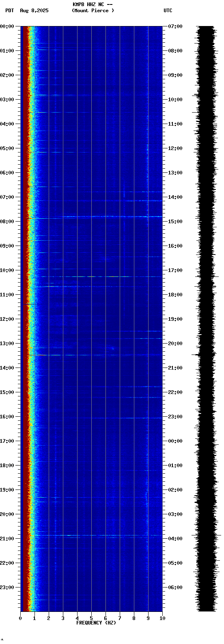Click the 17:00 UTC label on right axis
This screenshot has height=644, width=224.
point(175,270)
